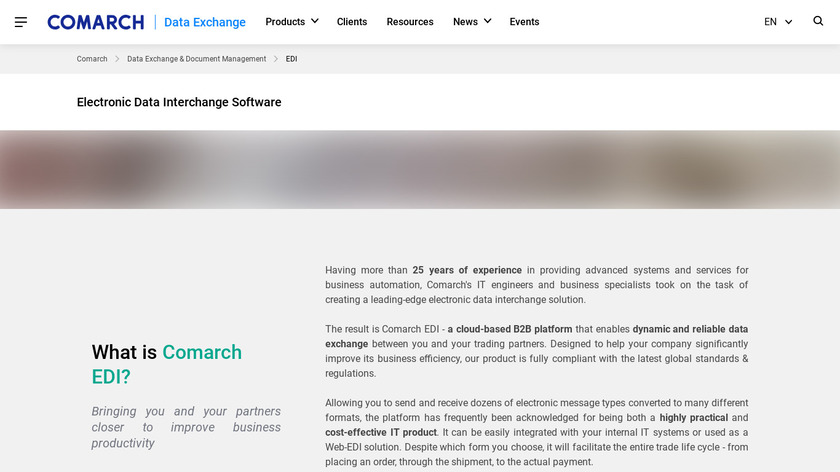Click the "What is Comarch EDI?" heading
The image size is (840, 472).
click(167, 364)
